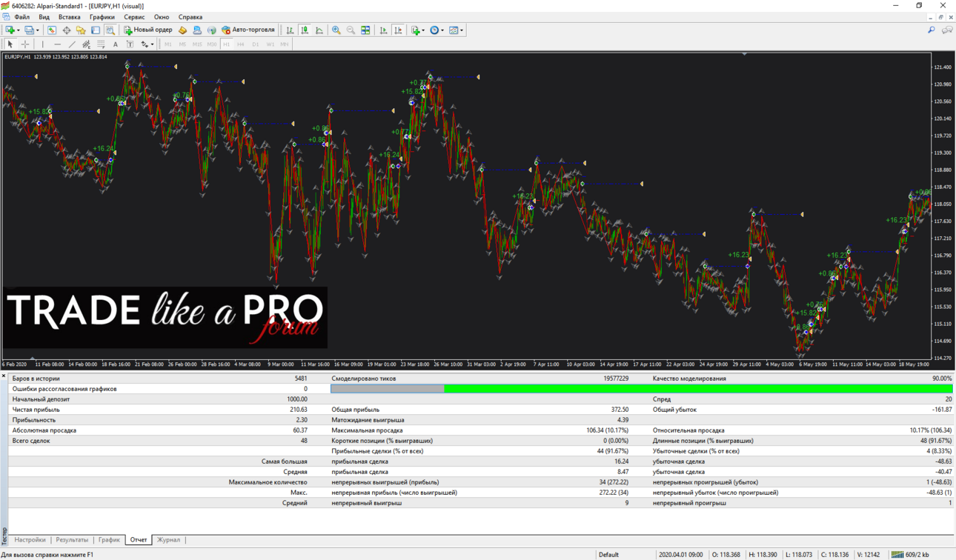Switch to the Журнал tab
956x560 pixels.
[x=168, y=540]
